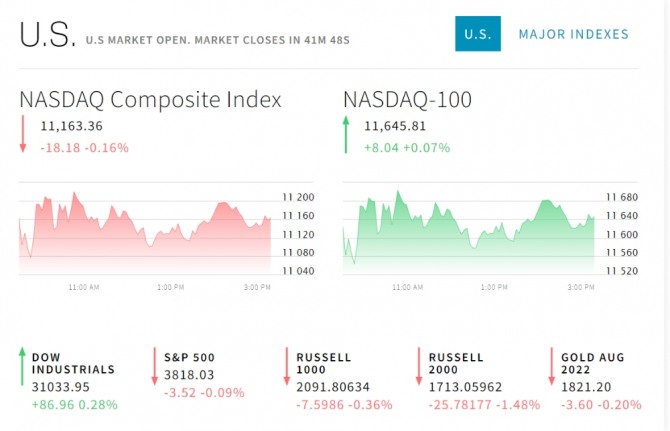Select the U.S. tab
The height and width of the screenshot is (431, 670).
tap(477, 34)
